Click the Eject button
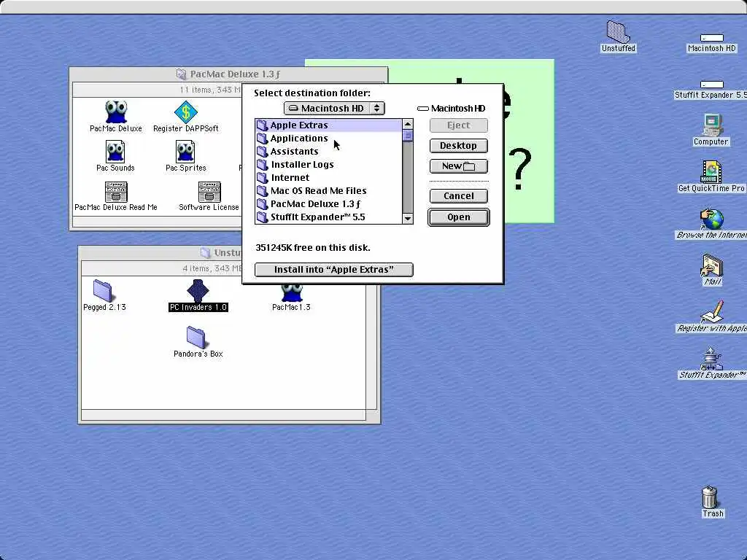 point(458,125)
